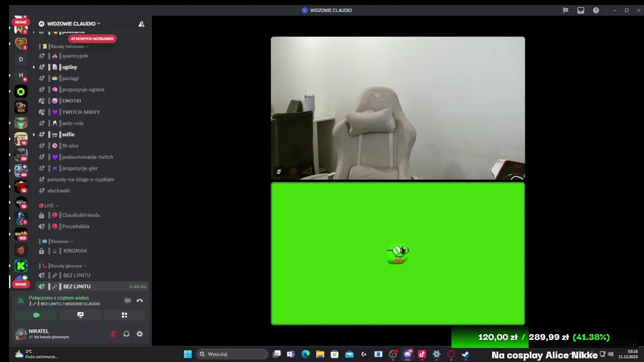
Task: Open the pomysły-na-bingo-z-cypkiem channel
Action: (93, 179)
